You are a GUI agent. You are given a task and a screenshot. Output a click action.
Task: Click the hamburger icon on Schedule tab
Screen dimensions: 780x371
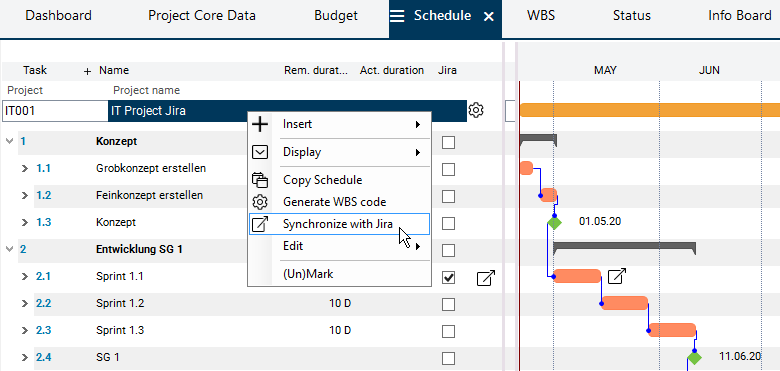tap(397, 16)
